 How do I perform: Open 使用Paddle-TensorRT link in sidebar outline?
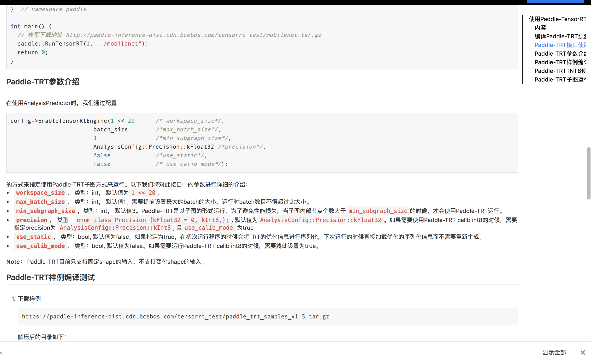pos(557,19)
